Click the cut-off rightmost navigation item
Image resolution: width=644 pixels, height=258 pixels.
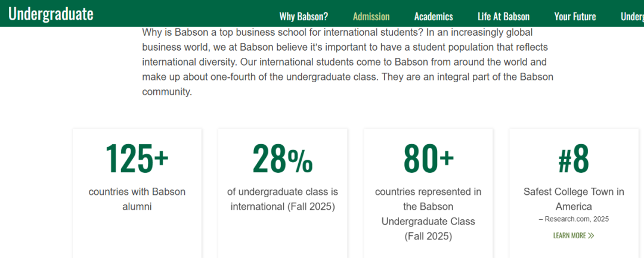[x=631, y=17]
